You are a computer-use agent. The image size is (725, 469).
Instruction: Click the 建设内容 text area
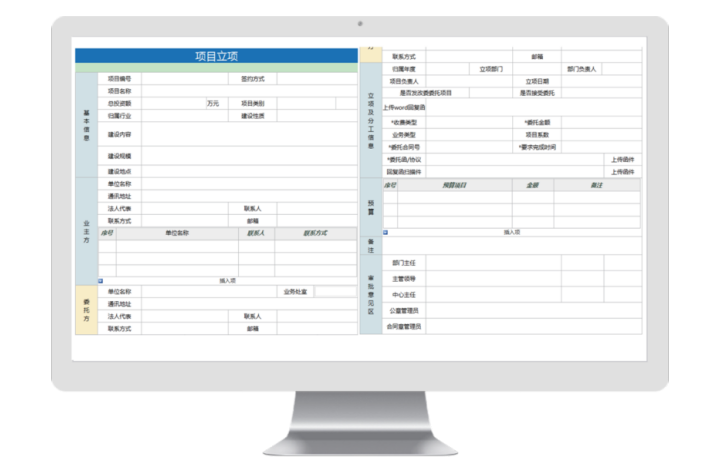point(250,134)
